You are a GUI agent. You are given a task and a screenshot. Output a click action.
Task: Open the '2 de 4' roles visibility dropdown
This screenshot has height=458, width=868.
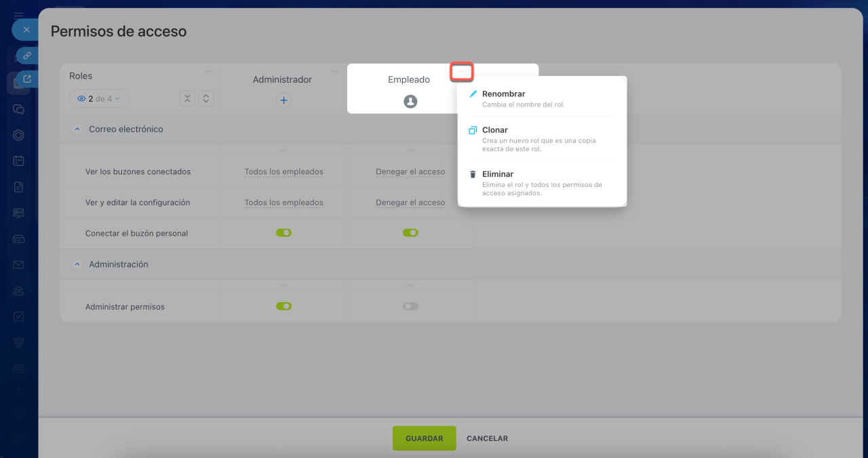(x=99, y=99)
